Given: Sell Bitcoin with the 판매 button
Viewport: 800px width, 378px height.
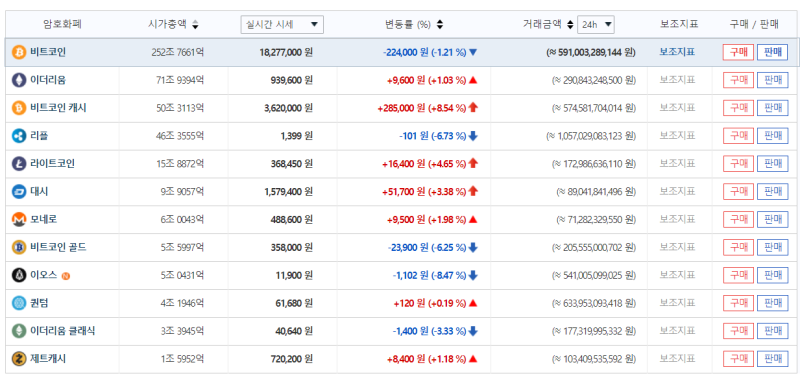Looking at the screenshot, I should tap(772, 53).
